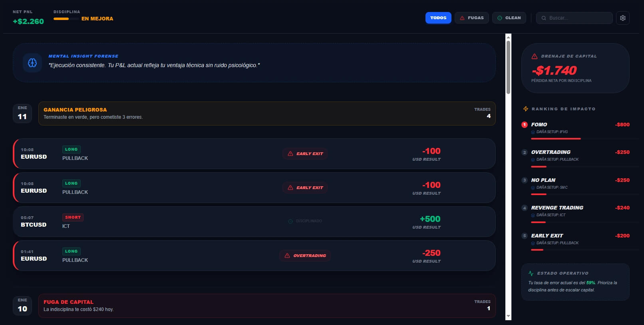Screen dimensions: 644x325
Task: Toggle the Fugas filter
Action: coord(471,18)
